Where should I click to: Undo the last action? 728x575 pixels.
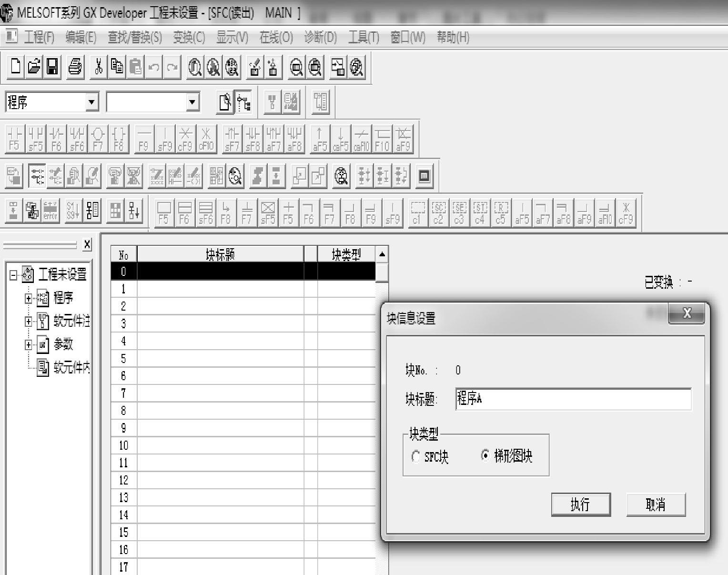tap(154, 66)
